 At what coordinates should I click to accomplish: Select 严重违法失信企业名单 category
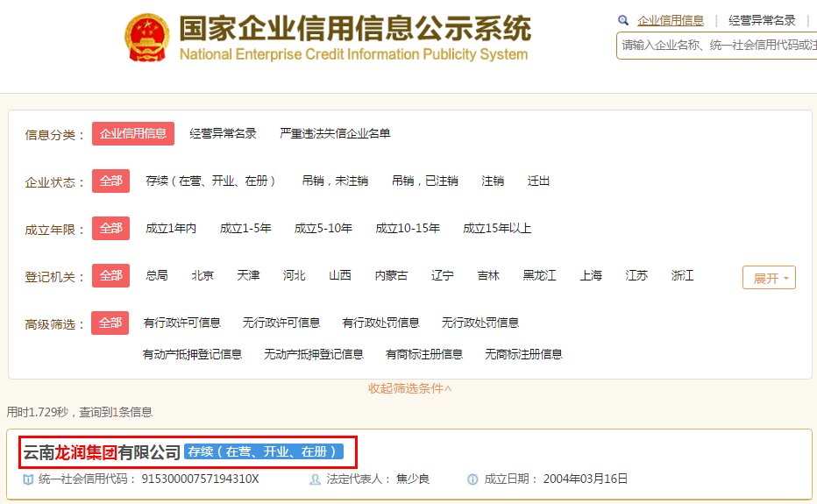[x=335, y=134]
